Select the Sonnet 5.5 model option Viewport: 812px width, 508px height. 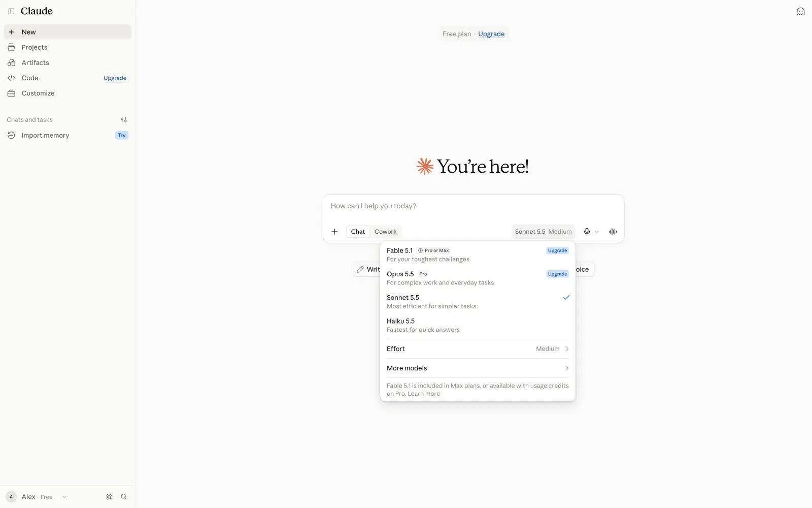point(478,302)
